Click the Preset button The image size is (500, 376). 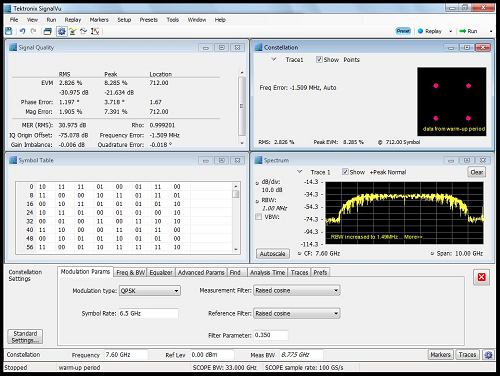pos(403,31)
